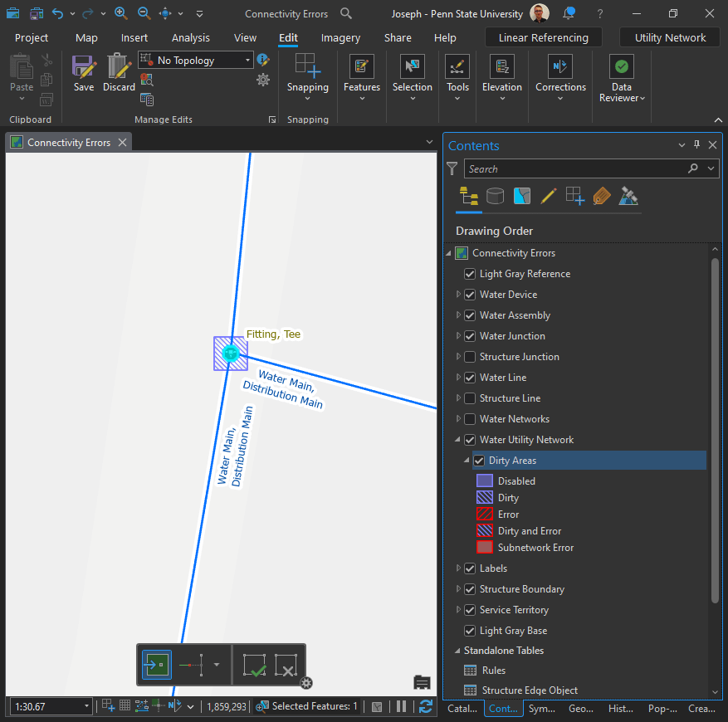Click the Save edits icon
The width and height of the screenshot is (728, 722).
click(x=83, y=68)
